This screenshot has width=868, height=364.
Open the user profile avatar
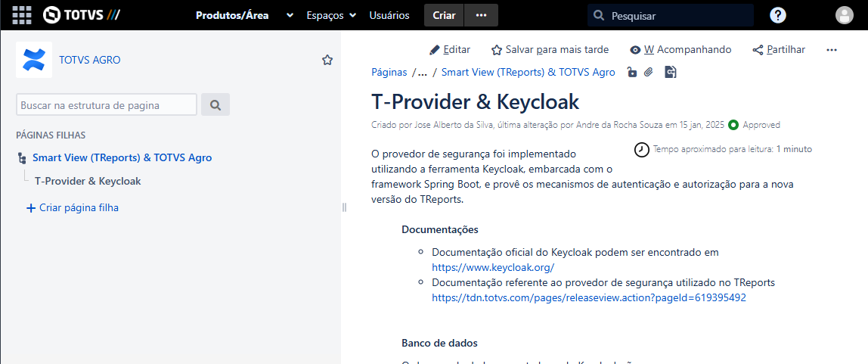tap(845, 15)
